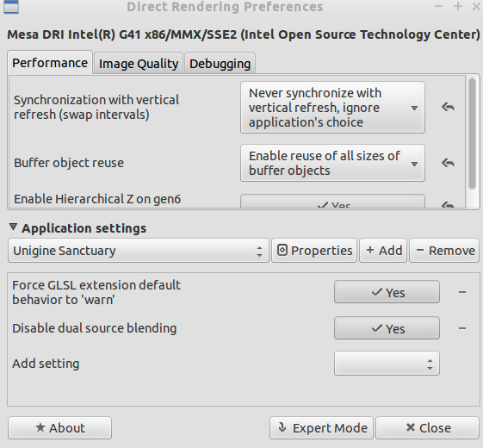483x448 pixels.
Task: Toggle Hierarchical Z on gen6 Yes
Action: tap(332, 202)
